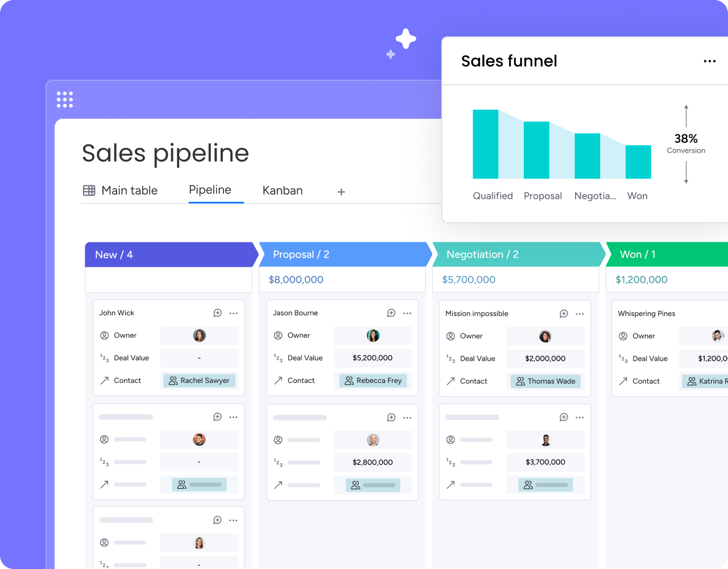This screenshot has width=728, height=569.
Task: Click the Contact arrow icon on John Wick card
Action: [105, 381]
